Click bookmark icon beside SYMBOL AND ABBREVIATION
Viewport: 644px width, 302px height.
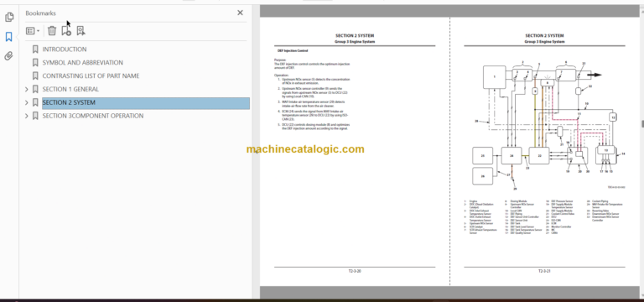coord(35,62)
